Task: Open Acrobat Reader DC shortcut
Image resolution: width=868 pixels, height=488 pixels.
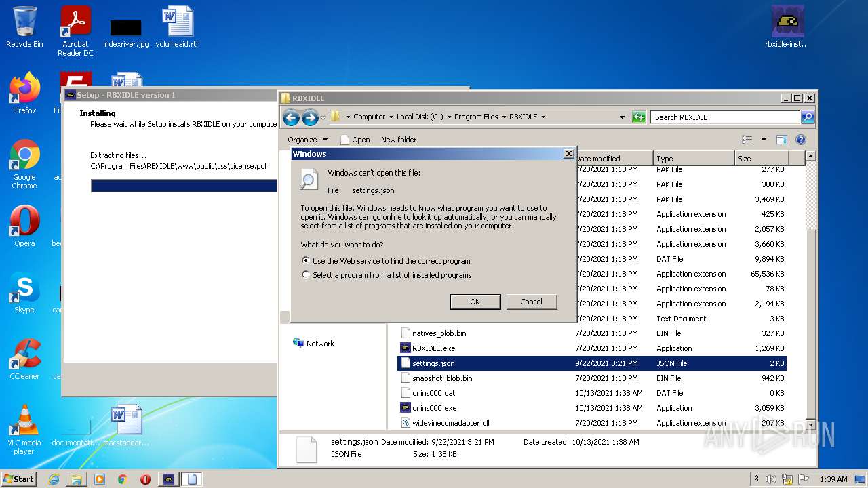Action: [x=75, y=31]
